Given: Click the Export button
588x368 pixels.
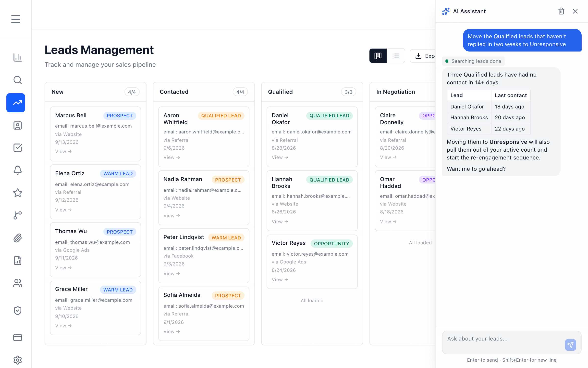Looking at the screenshot, I should [423, 56].
